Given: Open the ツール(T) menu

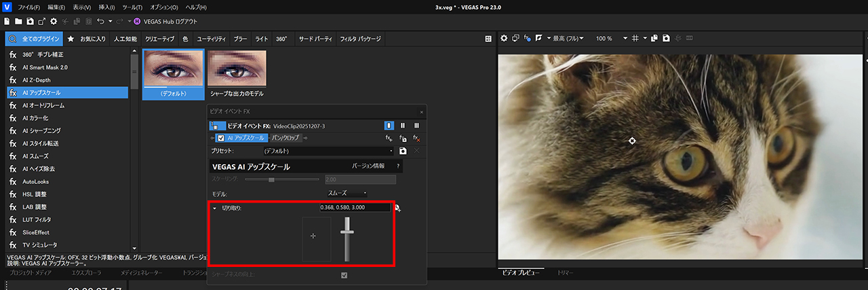Looking at the screenshot, I should (133, 7).
